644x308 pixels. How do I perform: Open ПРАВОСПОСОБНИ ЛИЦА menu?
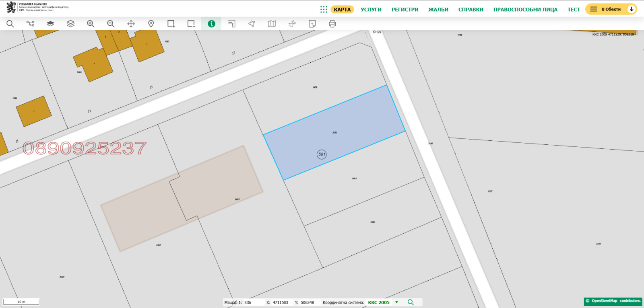525,9
